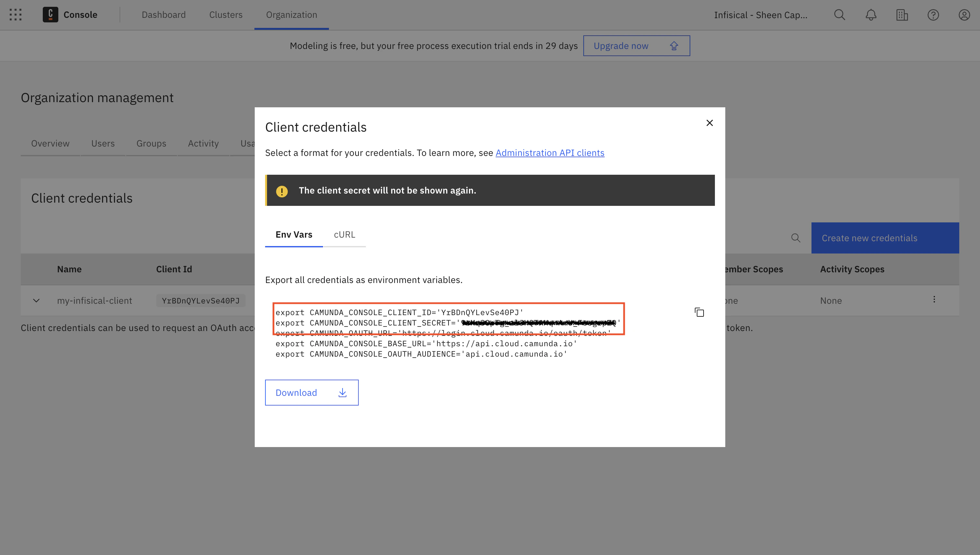Switch to the cURL tab

pyautogui.click(x=344, y=235)
